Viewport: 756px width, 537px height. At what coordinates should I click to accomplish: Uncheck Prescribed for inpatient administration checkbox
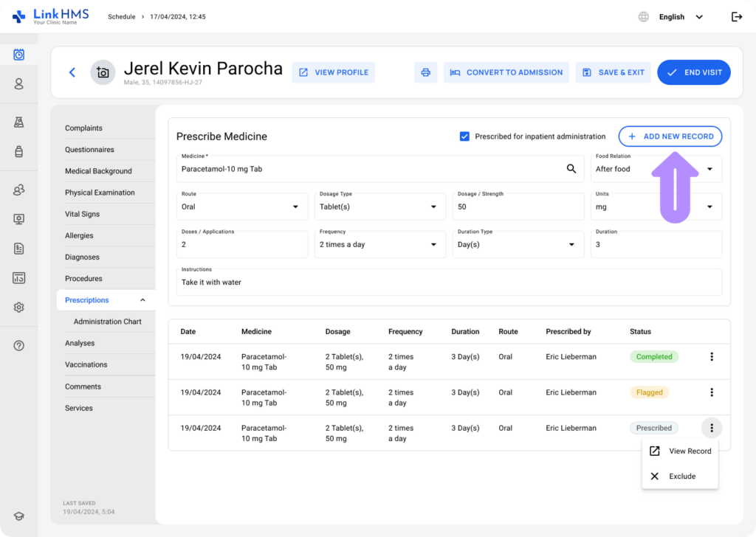point(464,136)
